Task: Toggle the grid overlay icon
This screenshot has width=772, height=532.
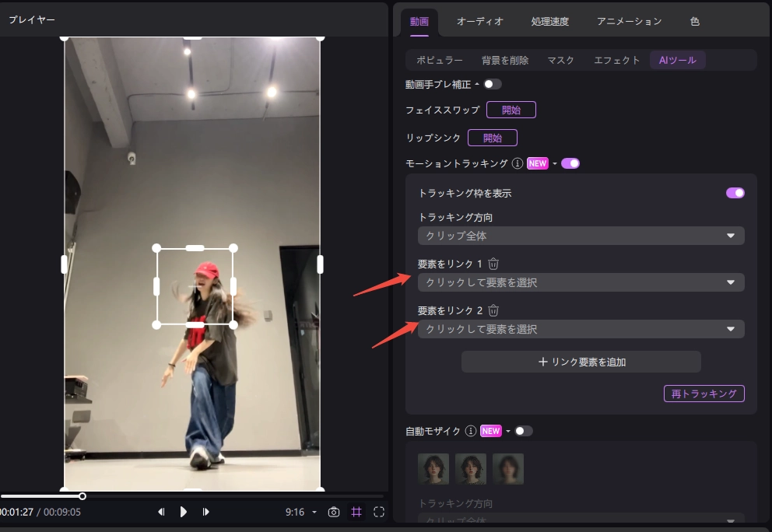Action: (356, 512)
